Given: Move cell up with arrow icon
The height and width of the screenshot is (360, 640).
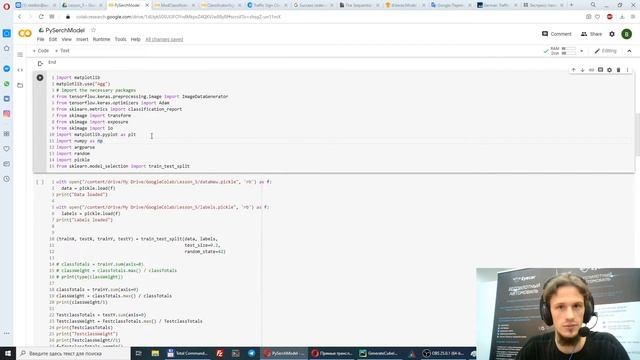Looking at the screenshot, I should point(573,70).
